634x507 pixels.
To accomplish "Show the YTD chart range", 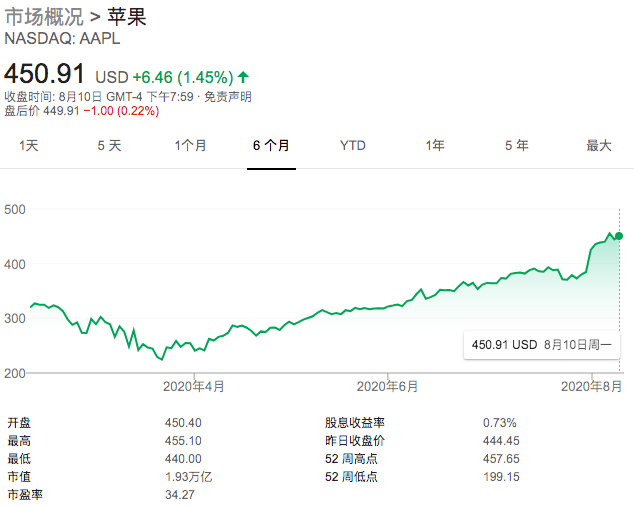I will [x=352, y=146].
